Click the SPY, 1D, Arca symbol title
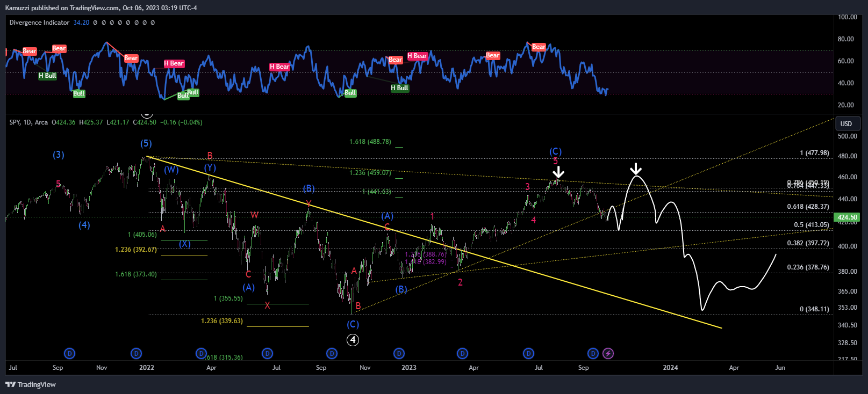 (28, 122)
